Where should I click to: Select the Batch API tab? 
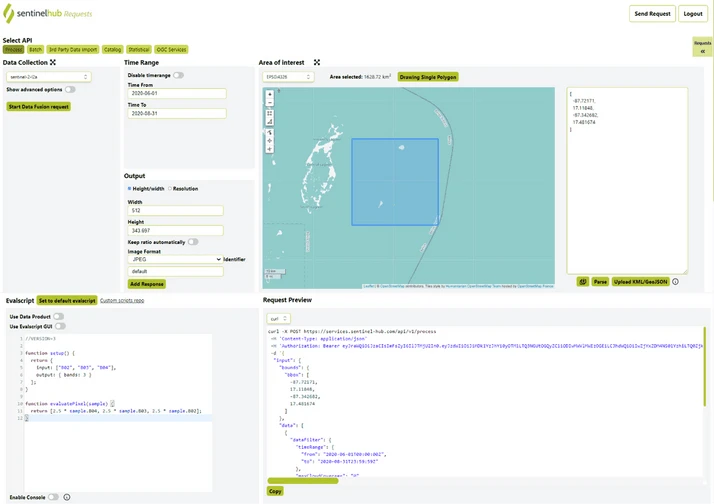click(x=35, y=50)
